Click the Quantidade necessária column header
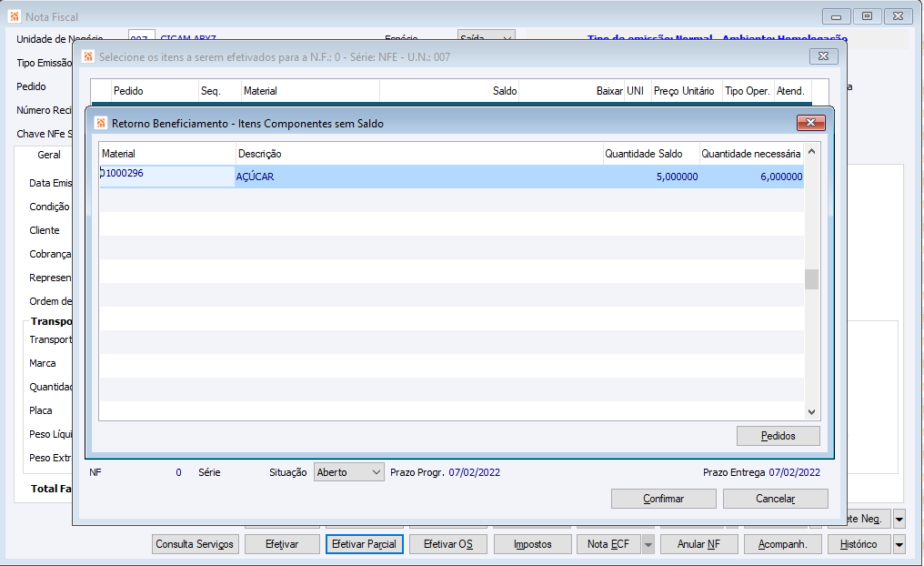 coord(751,154)
